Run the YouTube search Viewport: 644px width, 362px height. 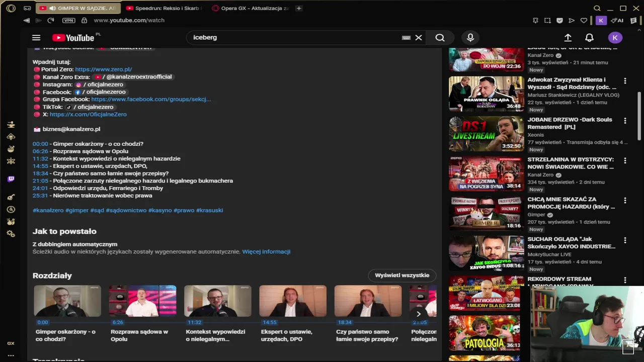tap(440, 38)
